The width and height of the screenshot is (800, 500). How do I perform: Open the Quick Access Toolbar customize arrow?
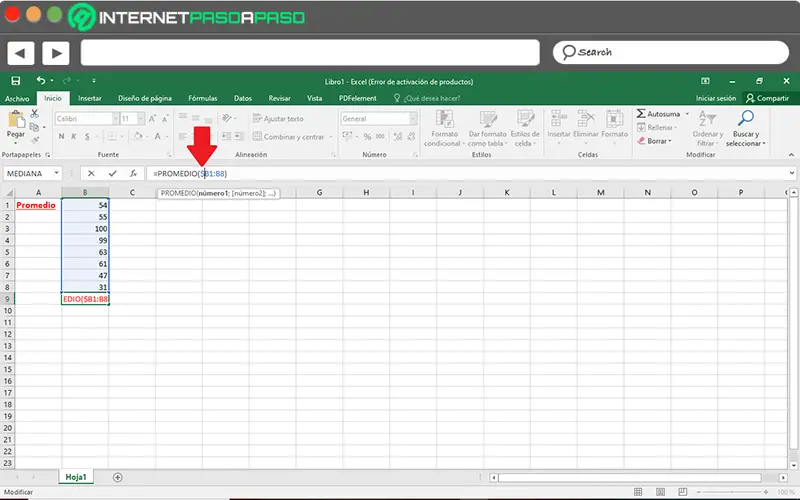point(94,81)
